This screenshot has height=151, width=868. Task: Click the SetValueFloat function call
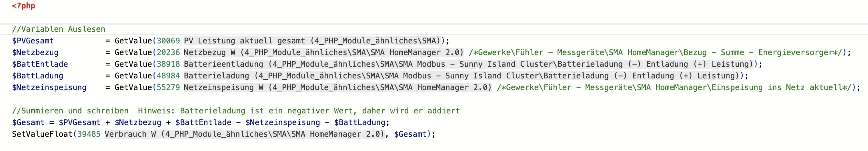pos(42,134)
